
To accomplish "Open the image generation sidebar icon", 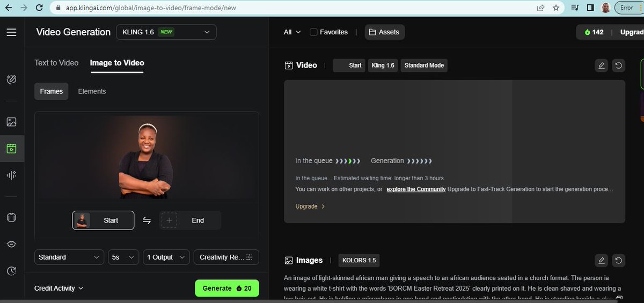I will (11, 122).
